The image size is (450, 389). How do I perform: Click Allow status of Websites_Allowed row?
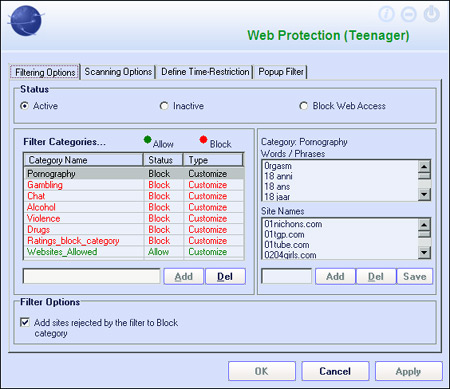click(x=158, y=252)
